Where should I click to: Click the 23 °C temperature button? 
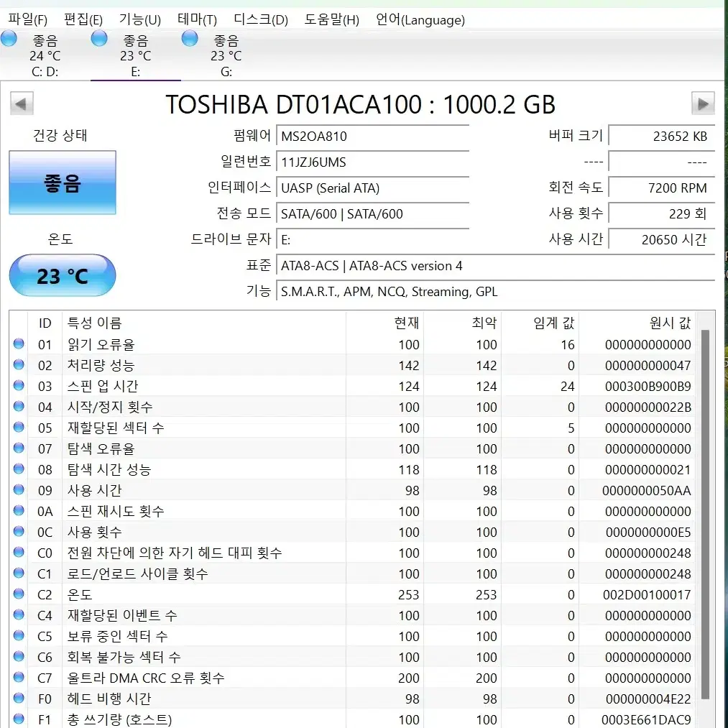click(x=63, y=276)
